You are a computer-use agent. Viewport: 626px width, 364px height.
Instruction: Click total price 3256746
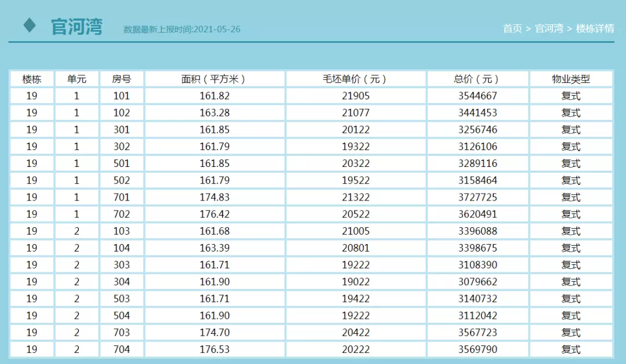478,130
